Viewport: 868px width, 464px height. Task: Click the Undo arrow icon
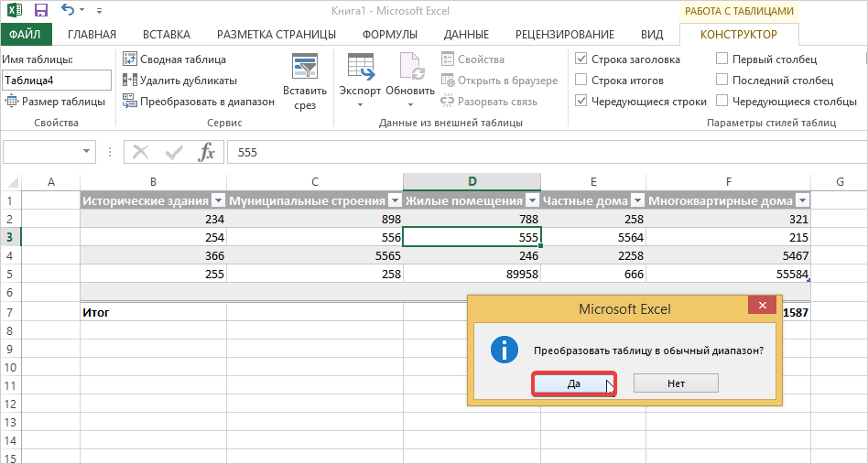67,11
